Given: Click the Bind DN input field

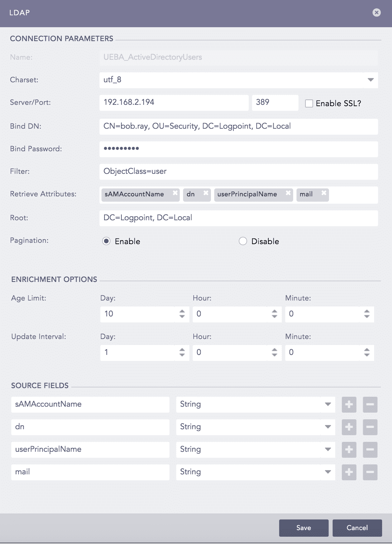Looking at the screenshot, I should click(238, 126).
